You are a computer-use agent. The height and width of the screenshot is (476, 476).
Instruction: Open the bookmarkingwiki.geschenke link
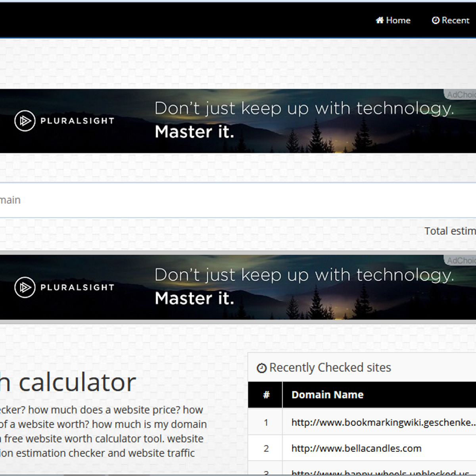point(384,422)
